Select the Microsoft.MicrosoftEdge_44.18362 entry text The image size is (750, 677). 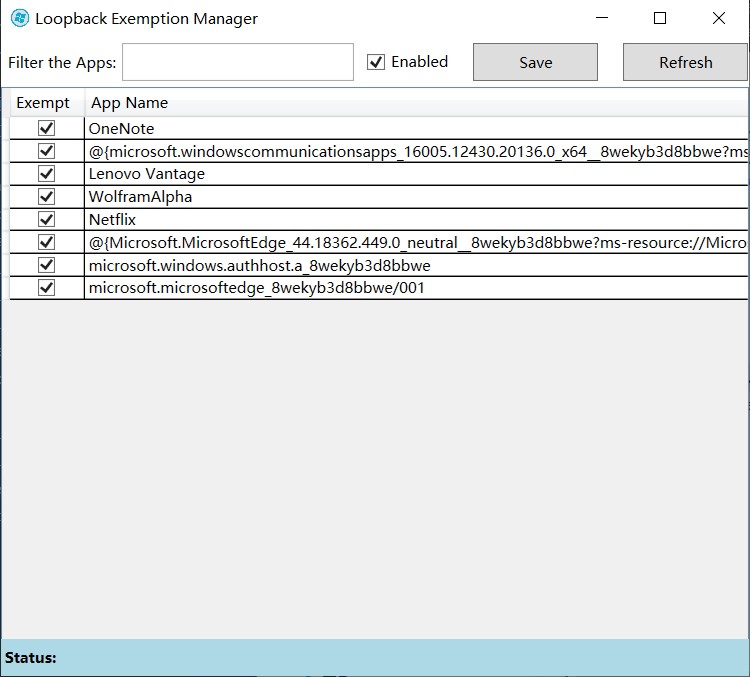pyautogui.click(x=418, y=243)
